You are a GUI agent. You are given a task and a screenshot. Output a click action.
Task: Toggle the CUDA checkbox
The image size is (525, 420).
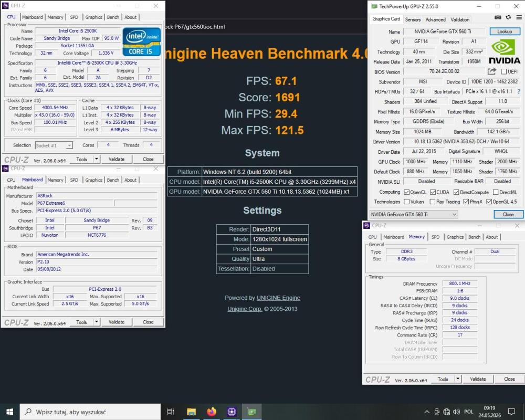click(433, 192)
